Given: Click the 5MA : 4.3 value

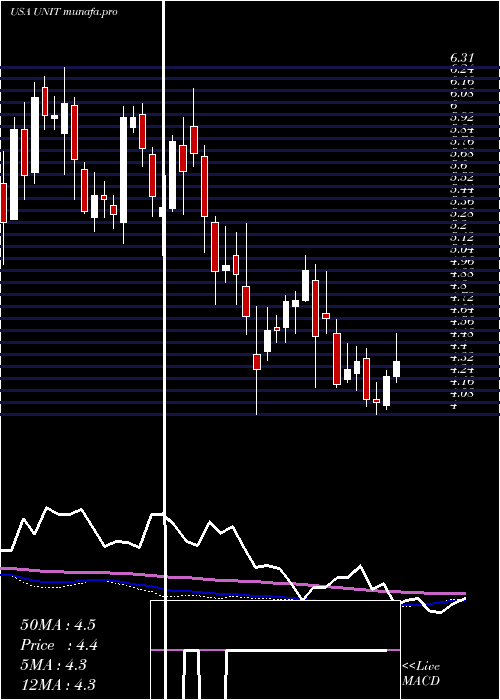Looking at the screenshot, I should coord(54,665).
